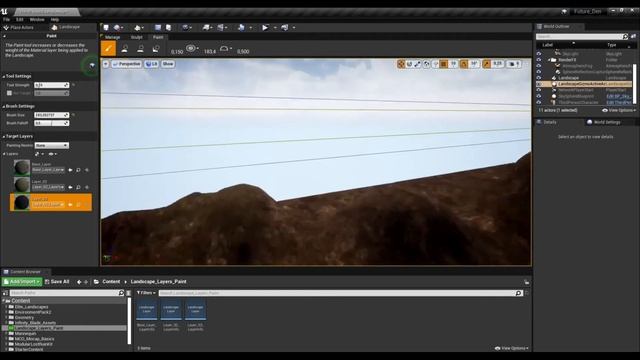
Task: Open the Help menu
Action: [x=55, y=19]
